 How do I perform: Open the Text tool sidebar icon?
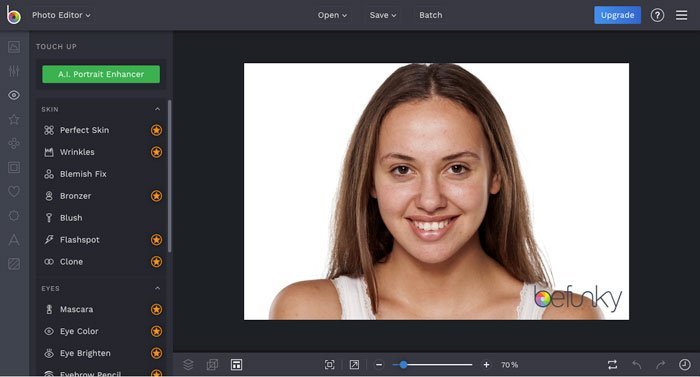pyautogui.click(x=14, y=240)
